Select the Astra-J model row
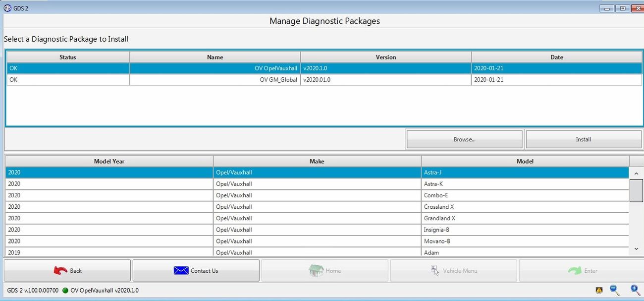This screenshot has width=644, height=301. coord(317,173)
